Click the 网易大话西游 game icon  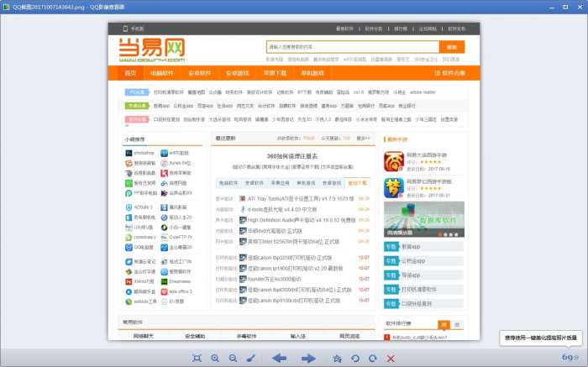pos(394,161)
